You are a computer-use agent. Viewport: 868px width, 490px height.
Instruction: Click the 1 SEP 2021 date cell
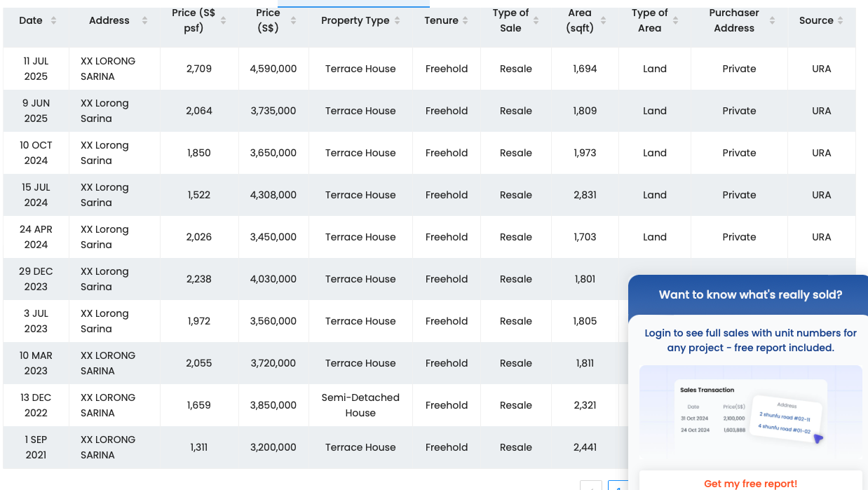click(36, 447)
